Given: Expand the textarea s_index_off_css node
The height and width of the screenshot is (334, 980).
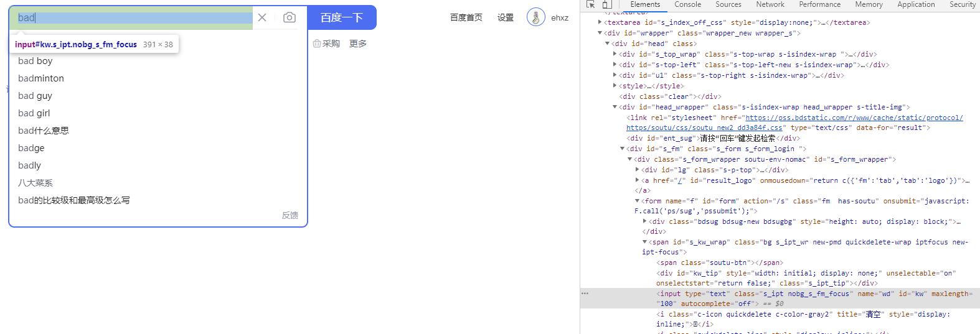Looking at the screenshot, I should [600, 22].
